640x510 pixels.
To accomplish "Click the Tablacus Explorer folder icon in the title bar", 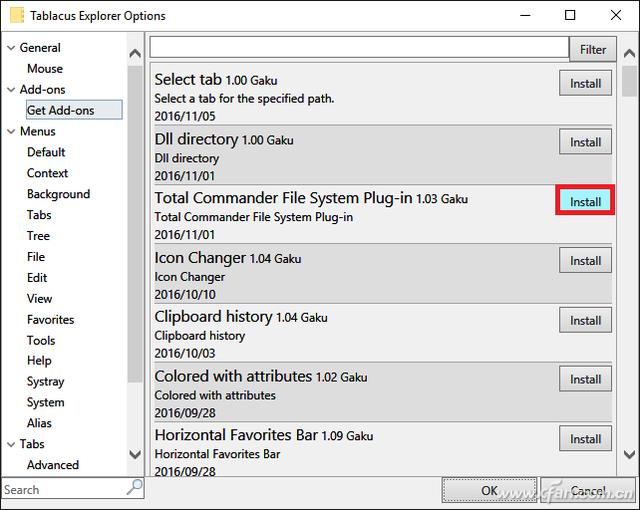I will point(17,15).
